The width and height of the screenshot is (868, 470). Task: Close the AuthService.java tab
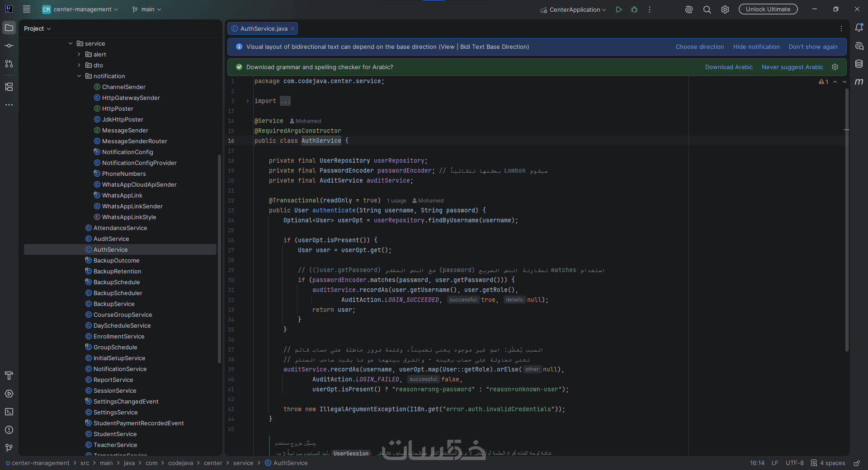[292, 28]
